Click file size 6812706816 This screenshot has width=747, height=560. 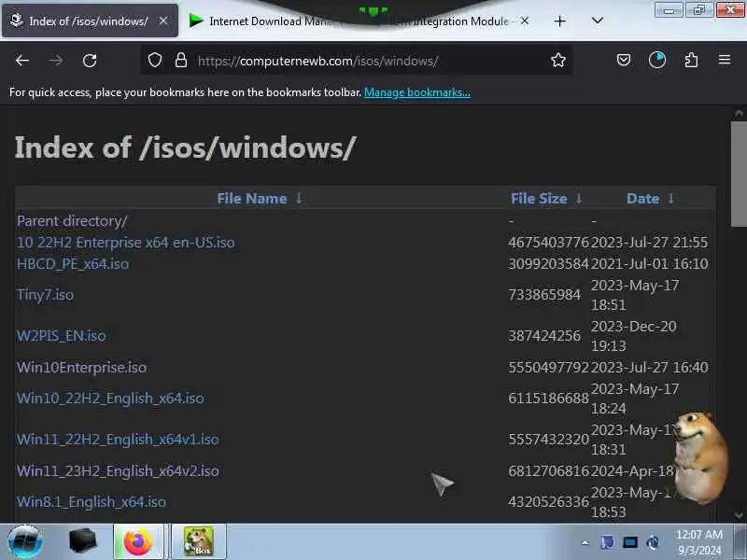tap(548, 471)
